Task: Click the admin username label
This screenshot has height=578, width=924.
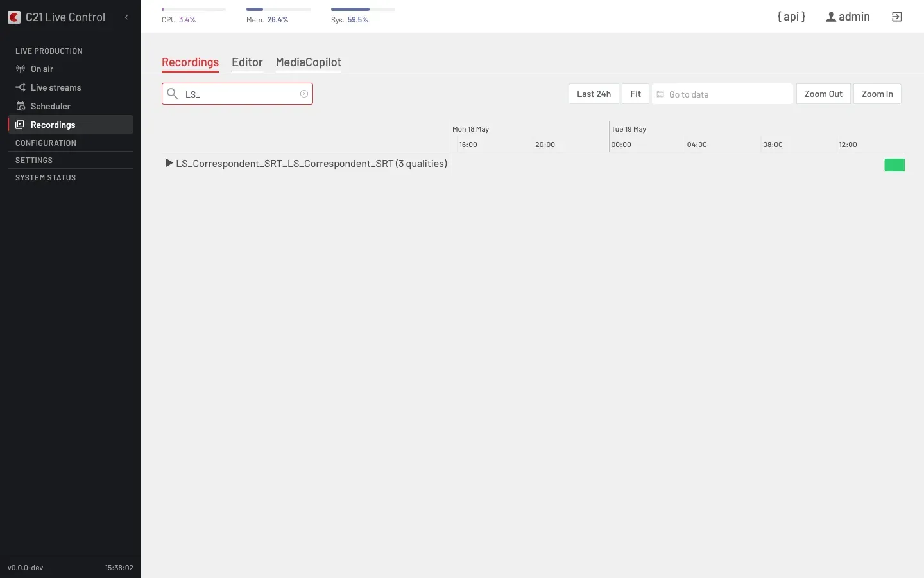Action: click(854, 17)
